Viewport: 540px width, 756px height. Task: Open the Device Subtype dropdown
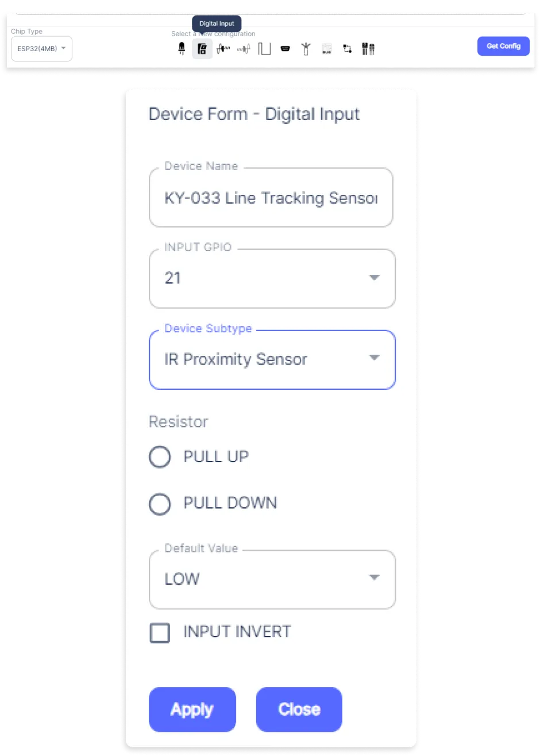point(272,360)
